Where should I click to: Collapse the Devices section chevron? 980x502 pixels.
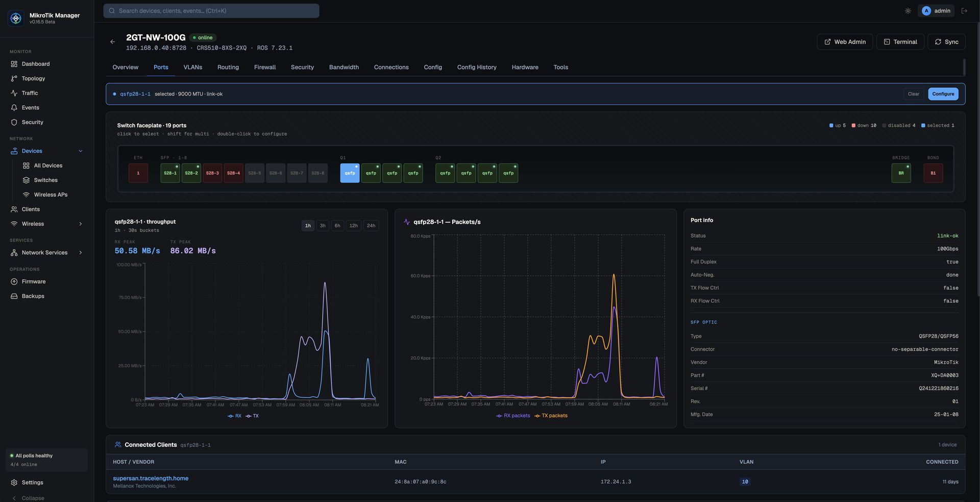click(80, 151)
